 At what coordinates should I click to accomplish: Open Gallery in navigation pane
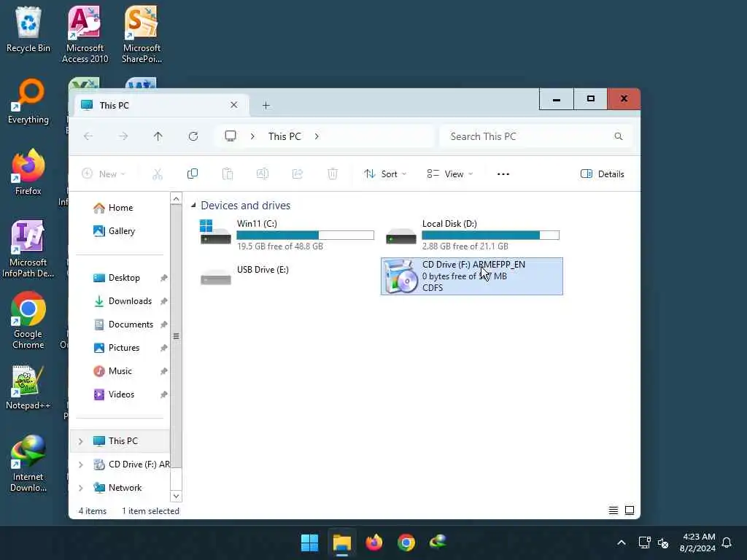pos(122,231)
